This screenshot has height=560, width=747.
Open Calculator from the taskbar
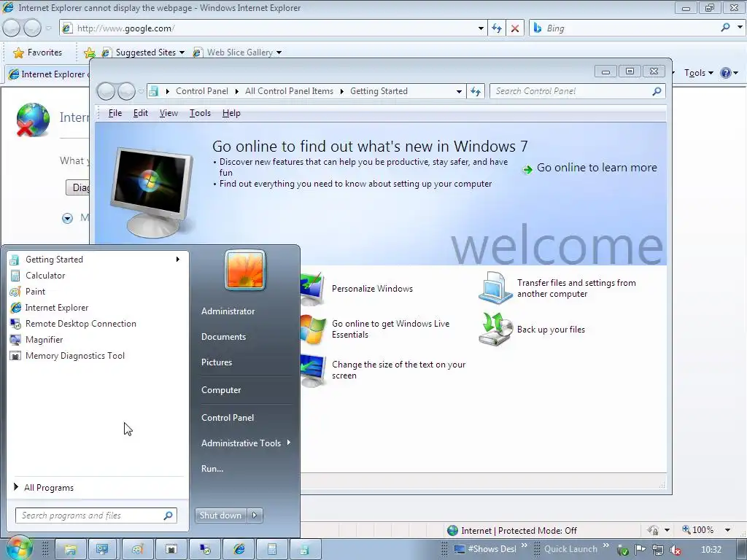271,550
